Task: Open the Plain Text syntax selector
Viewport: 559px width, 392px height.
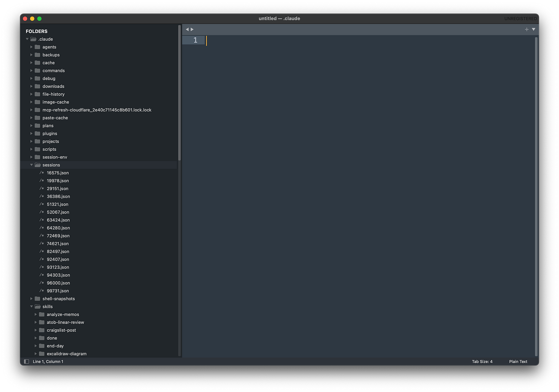Action: (x=518, y=361)
